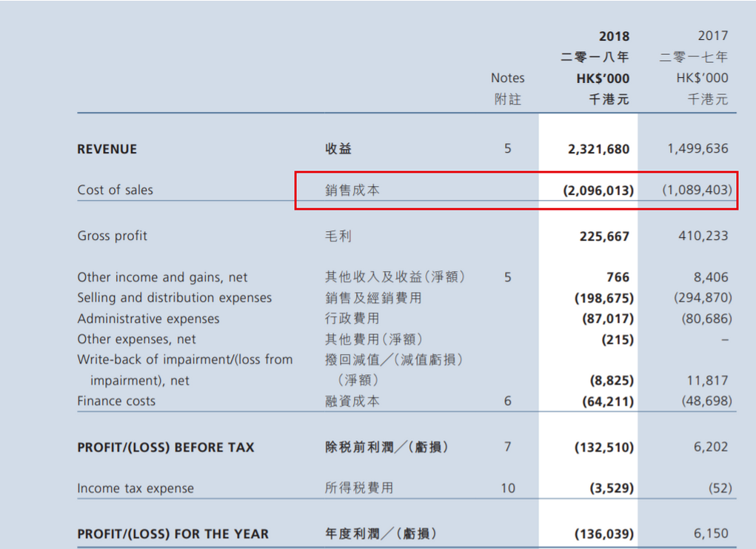
Task: Select Selling and distribution expenses label
Action: (x=175, y=298)
